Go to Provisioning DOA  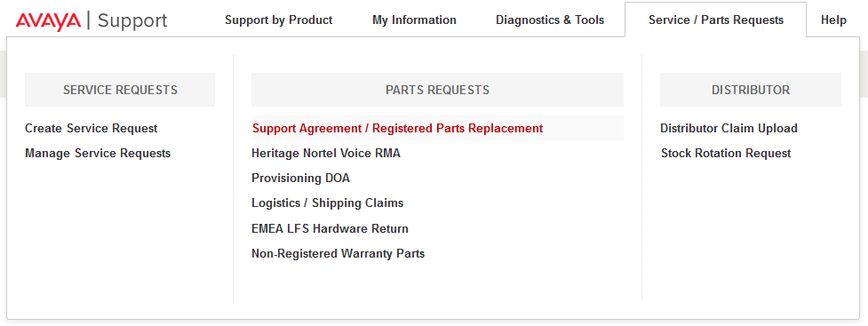pos(300,179)
